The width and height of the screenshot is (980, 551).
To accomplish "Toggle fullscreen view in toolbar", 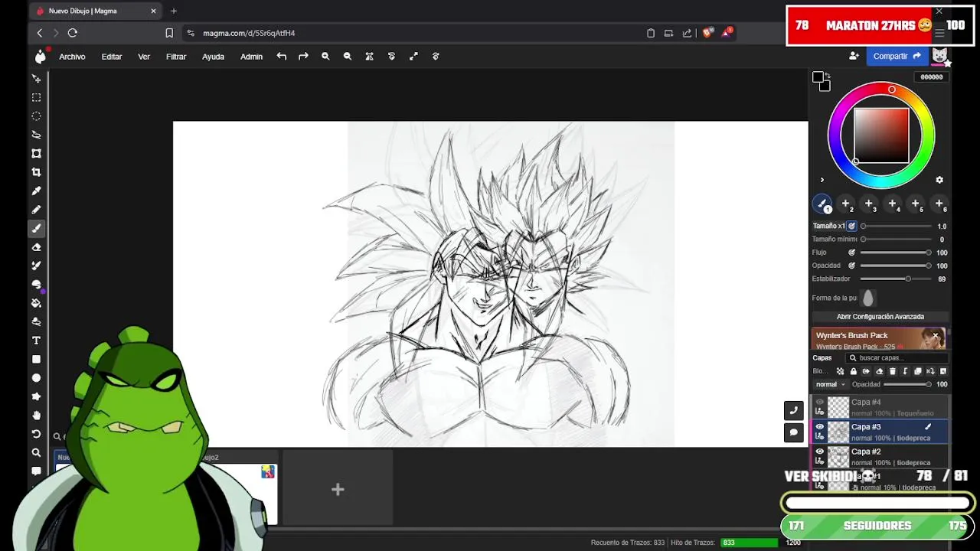I will pyautogui.click(x=413, y=56).
